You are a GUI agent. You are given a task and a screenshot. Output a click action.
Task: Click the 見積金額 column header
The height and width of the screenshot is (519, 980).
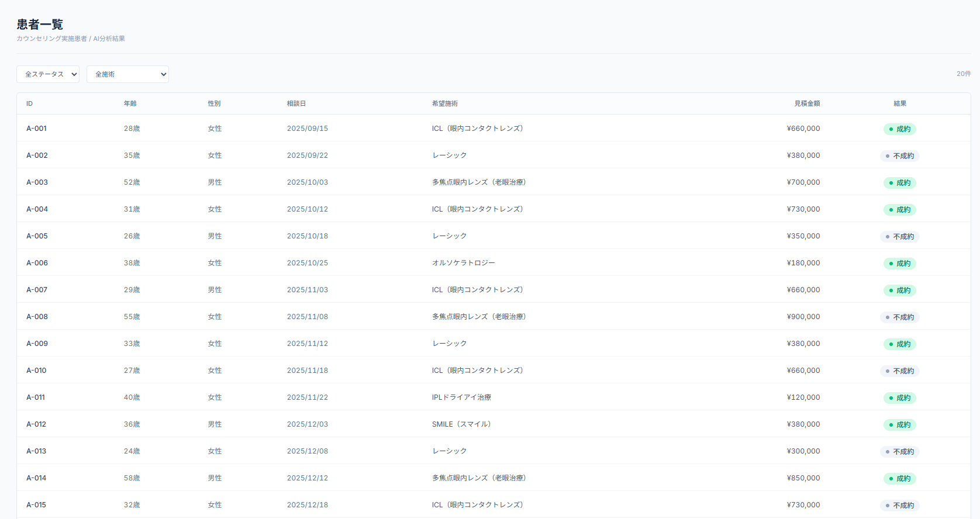click(x=806, y=103)
